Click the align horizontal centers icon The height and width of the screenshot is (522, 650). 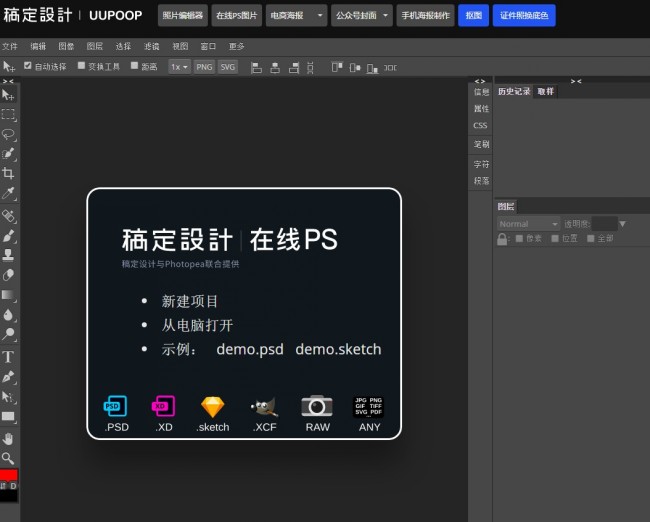275,68
